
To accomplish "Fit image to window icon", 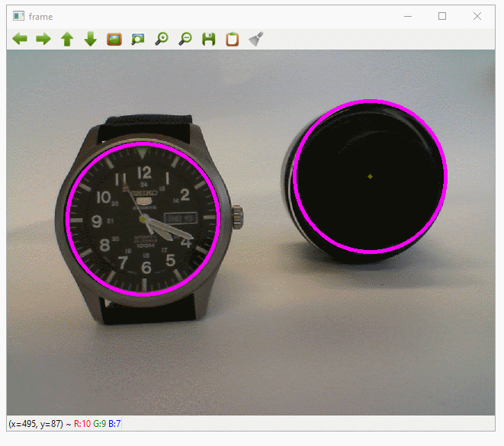I will [x=138, y=39].
